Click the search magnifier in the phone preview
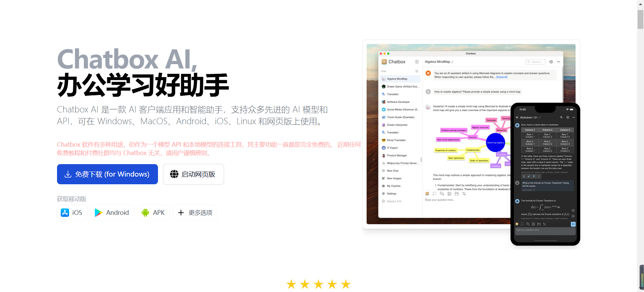Viewport: 644px width, 292px height. click(x=561, y=117)
